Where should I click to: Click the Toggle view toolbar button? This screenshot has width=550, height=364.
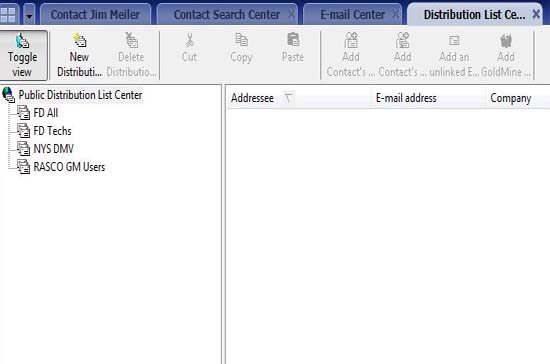pos(23,55)
